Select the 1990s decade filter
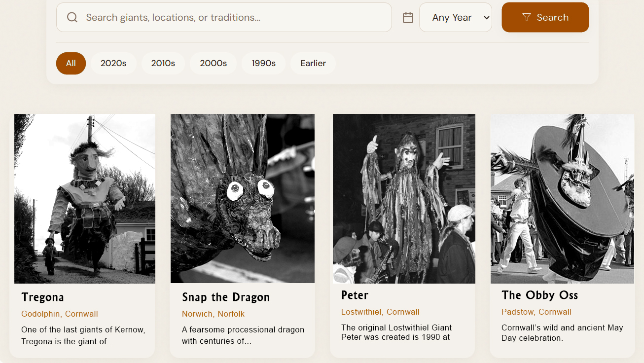The image size is (644, 363). tap(263, 63)
